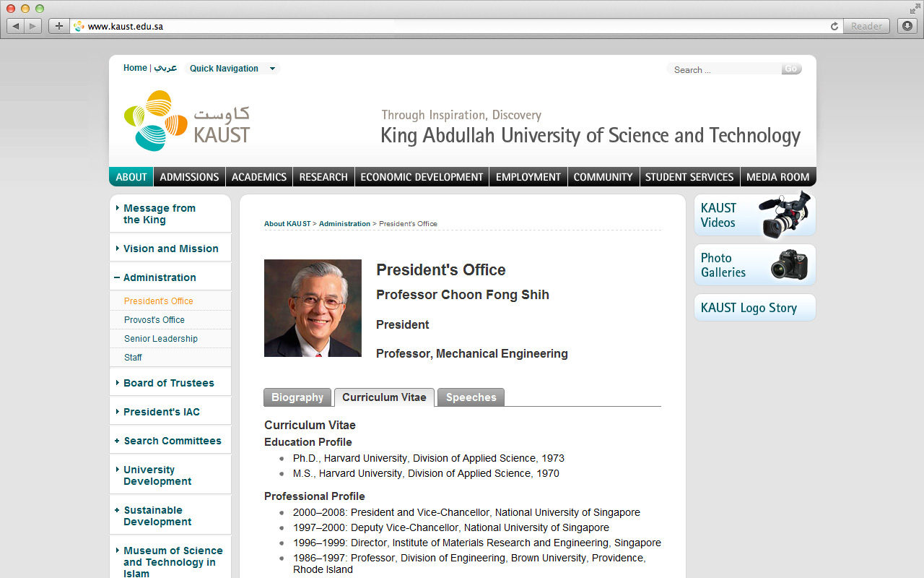Switch to the Speeches tab
The image size is (924, 578).
(x=471, y=397)
